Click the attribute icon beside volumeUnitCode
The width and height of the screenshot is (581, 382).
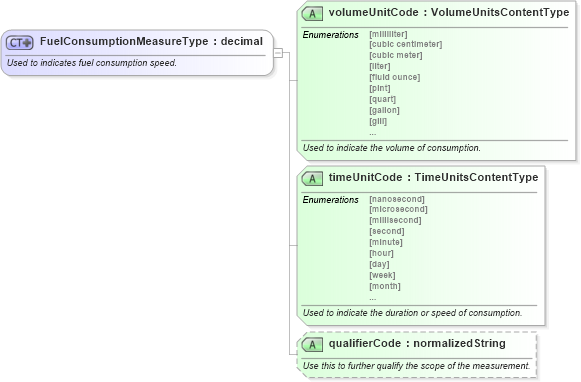click(x=312, y=14)
